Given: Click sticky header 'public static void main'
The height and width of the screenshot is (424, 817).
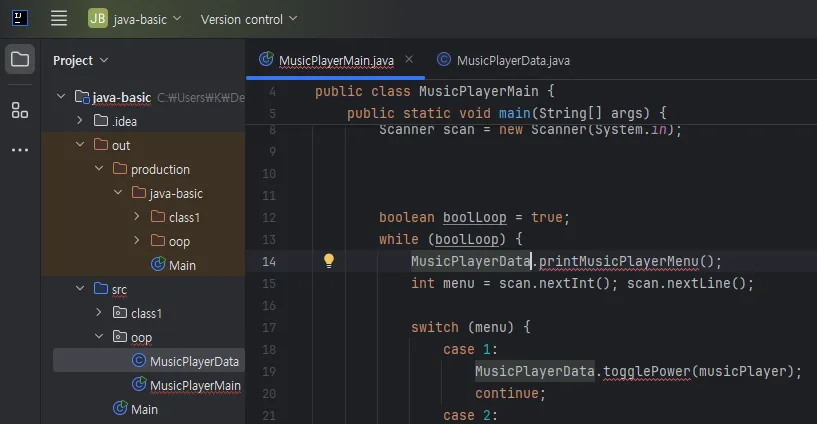Looking at the screenshot, I should pyautogui.click(x=439, y=113).
